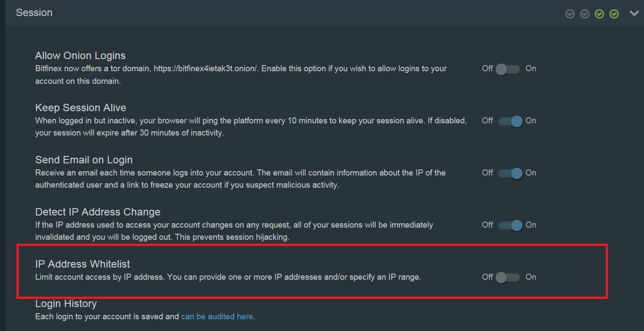Enable the IP Address Whitelist toggle

(508, 277)
